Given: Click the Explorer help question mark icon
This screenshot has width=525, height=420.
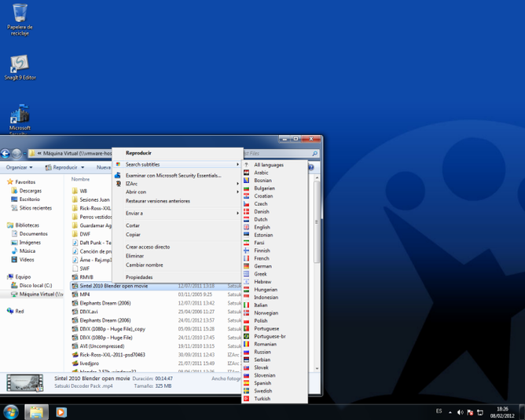Looking at the screenshot, I should (311, 167).
